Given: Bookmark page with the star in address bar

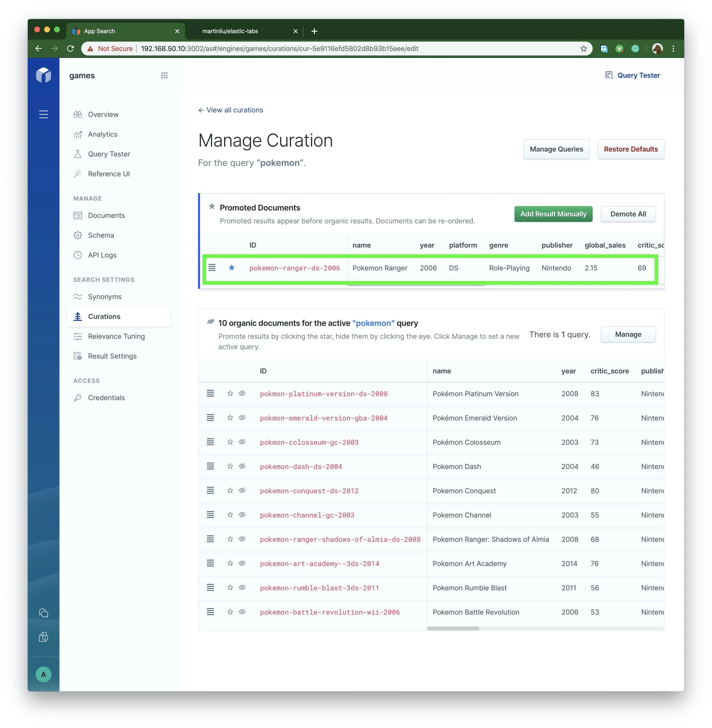Looking at the screenshot, I should (583, 49).
